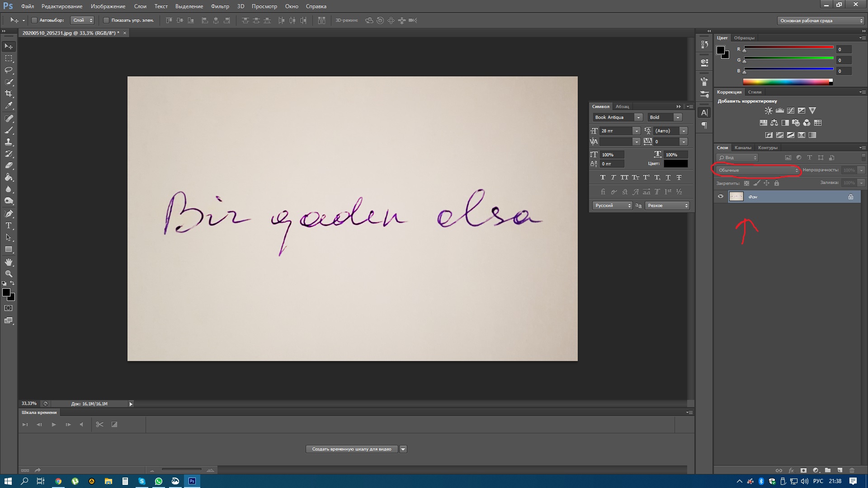Image resolution: width=868 pixels, height=488 pixels.
Task: Click Brightness/Contrast adjustment icon
Action: tap(769, 111)
